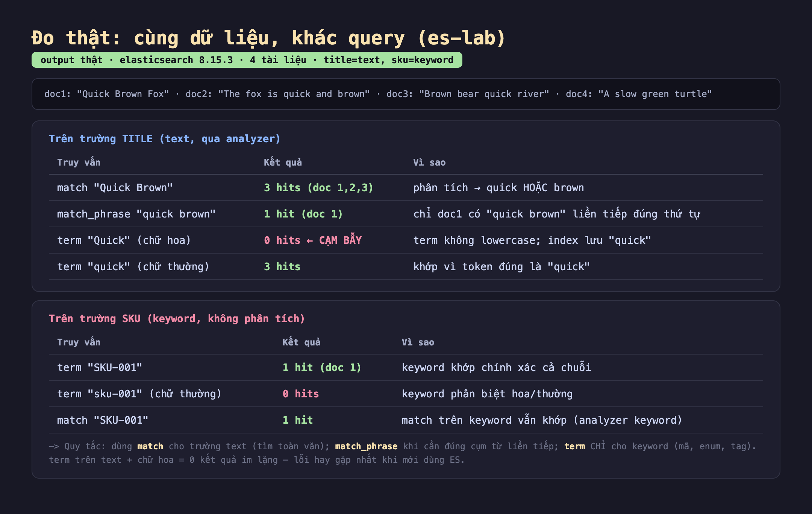Click result "3 hits" in the term "quick" row

tap(282, 267)
